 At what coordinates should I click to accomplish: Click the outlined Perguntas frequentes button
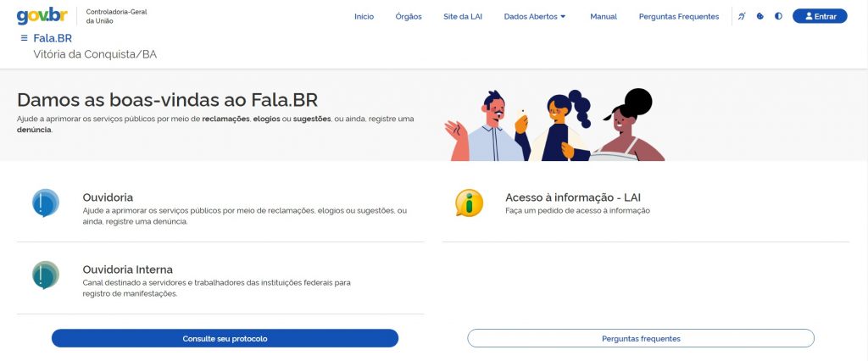641,338
